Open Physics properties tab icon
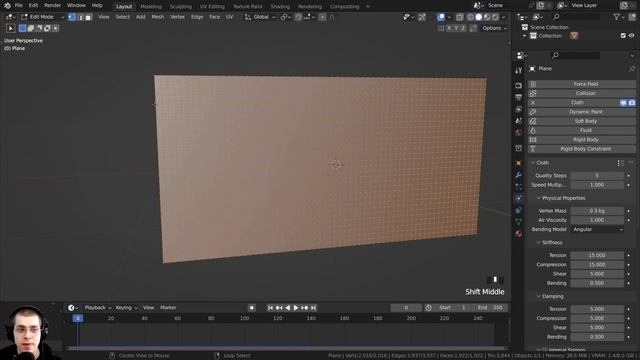 (518, 198)
